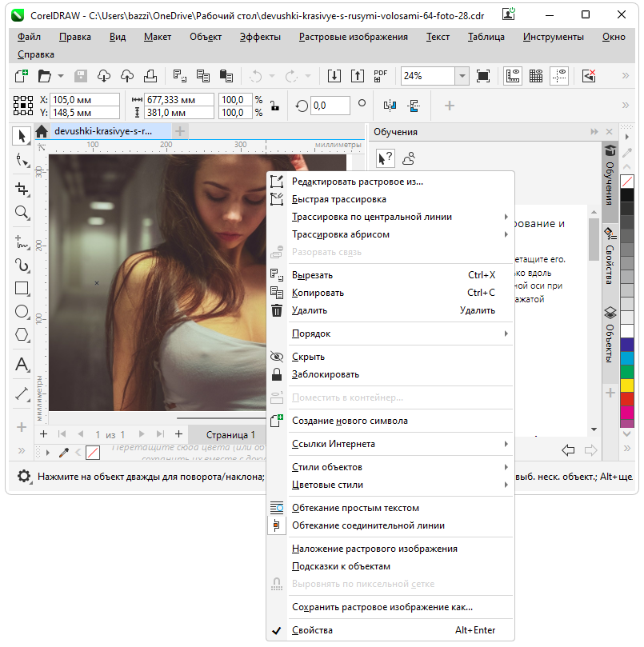644x647 pixels.
Task: Click the Mirror horizontally icon
Action: pos(390,106)
